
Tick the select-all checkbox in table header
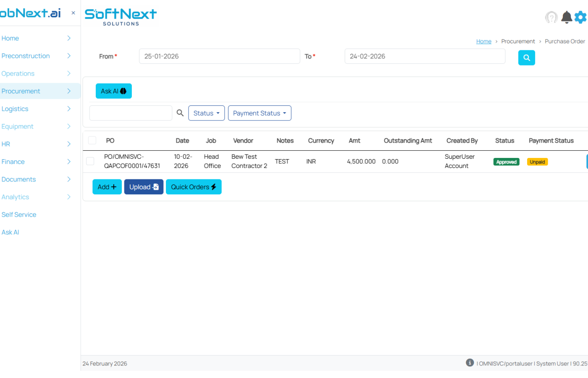tap(92, 140)
